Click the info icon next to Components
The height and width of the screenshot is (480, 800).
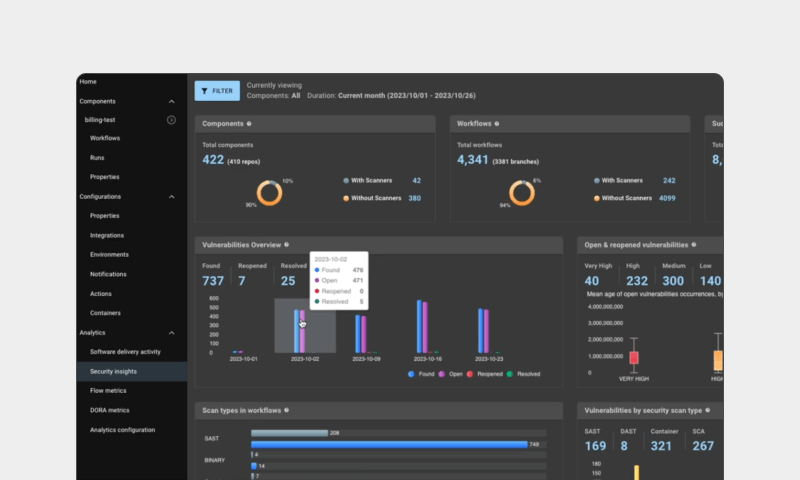(249, 123)
